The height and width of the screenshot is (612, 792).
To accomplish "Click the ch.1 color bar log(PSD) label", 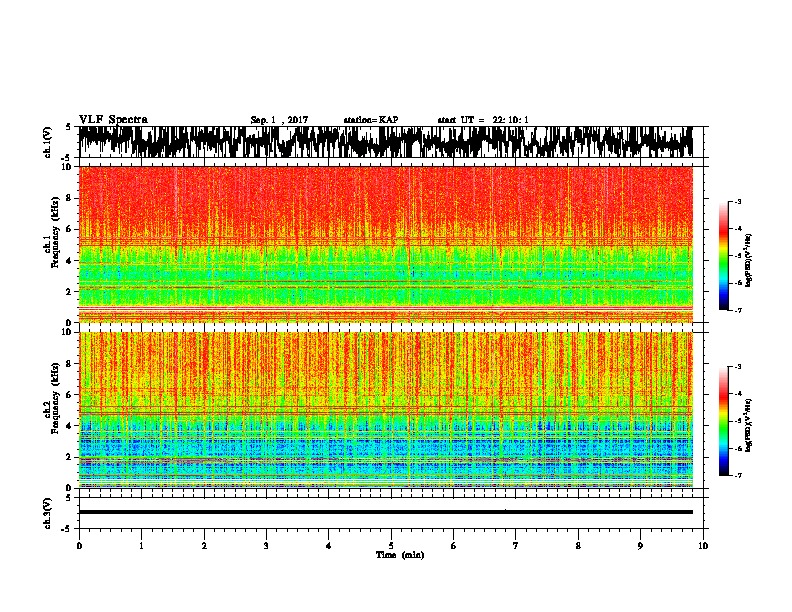I will click(749, 260).
